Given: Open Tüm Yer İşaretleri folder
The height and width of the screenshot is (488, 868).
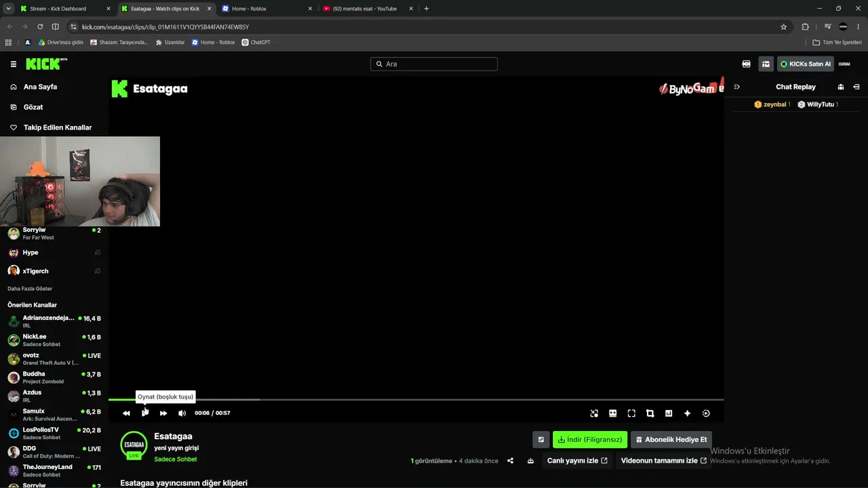Looking at the screenshot, I should click(x=837, y=42).
